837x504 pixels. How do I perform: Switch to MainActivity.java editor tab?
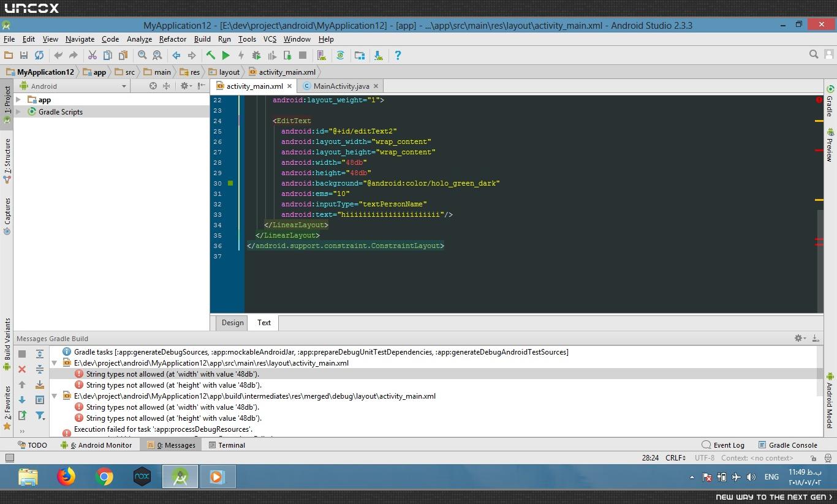341,86
